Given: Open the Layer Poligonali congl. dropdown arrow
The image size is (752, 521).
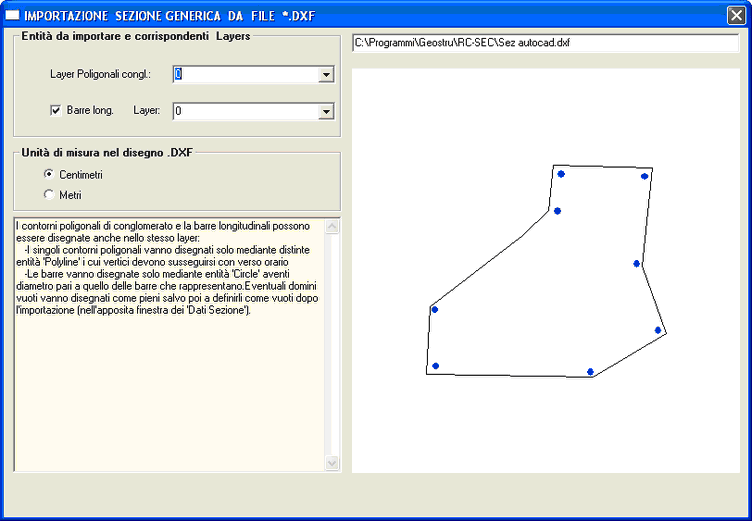Looking at the screenshot, I should (326, 74).
